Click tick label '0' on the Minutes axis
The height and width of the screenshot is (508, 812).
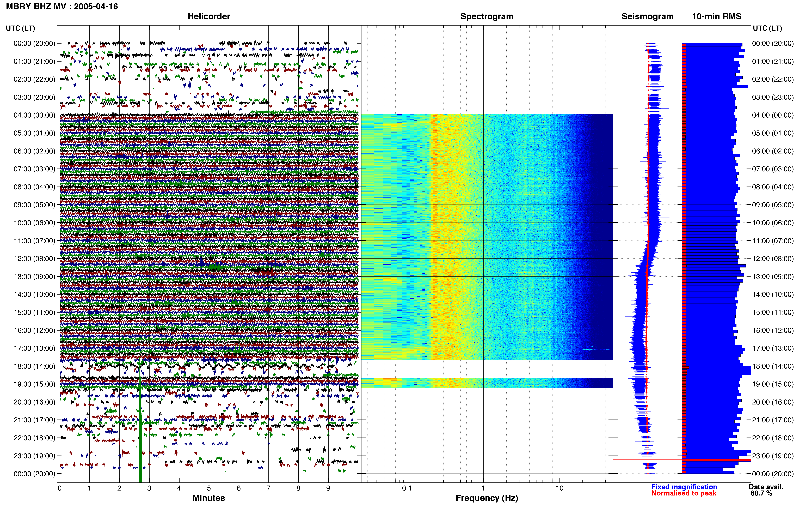point(59,488)
